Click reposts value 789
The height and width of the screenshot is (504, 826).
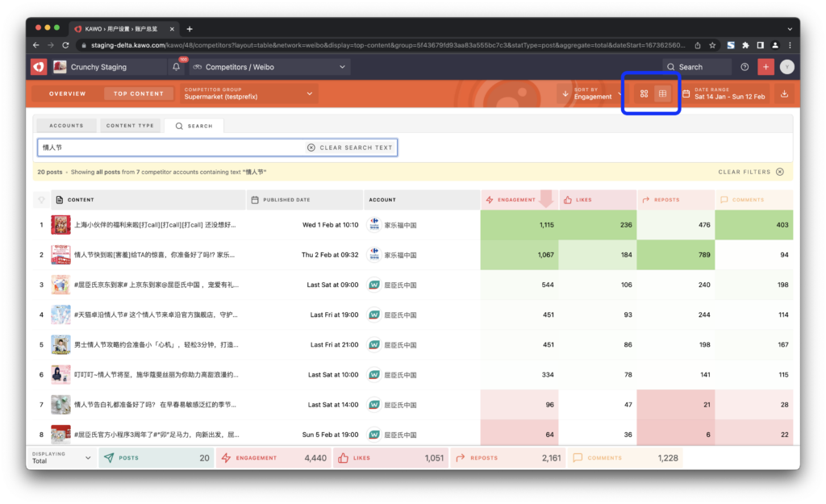click(x=703, y=255)
